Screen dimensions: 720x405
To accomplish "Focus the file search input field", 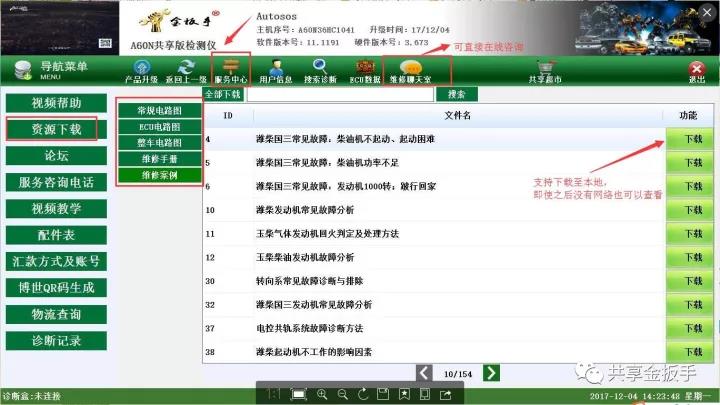I will click(x=340, y=94).
